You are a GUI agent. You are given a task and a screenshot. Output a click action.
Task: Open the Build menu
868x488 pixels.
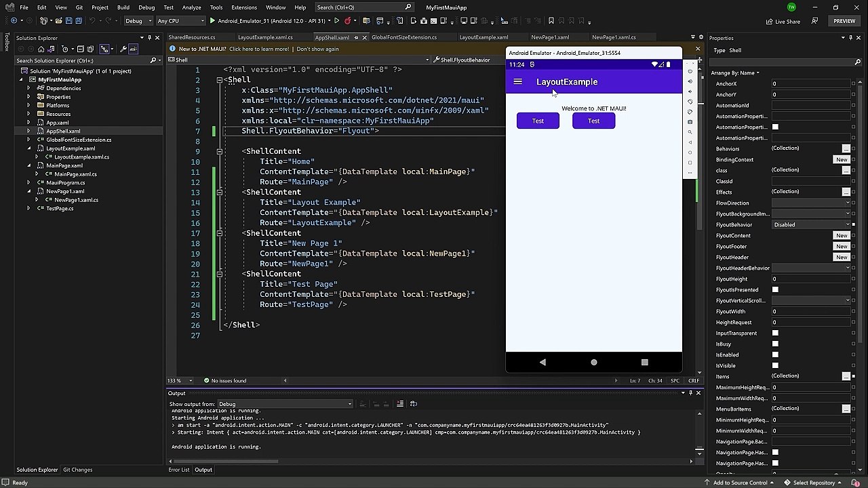pyautogui.click(x=123, y=7)
